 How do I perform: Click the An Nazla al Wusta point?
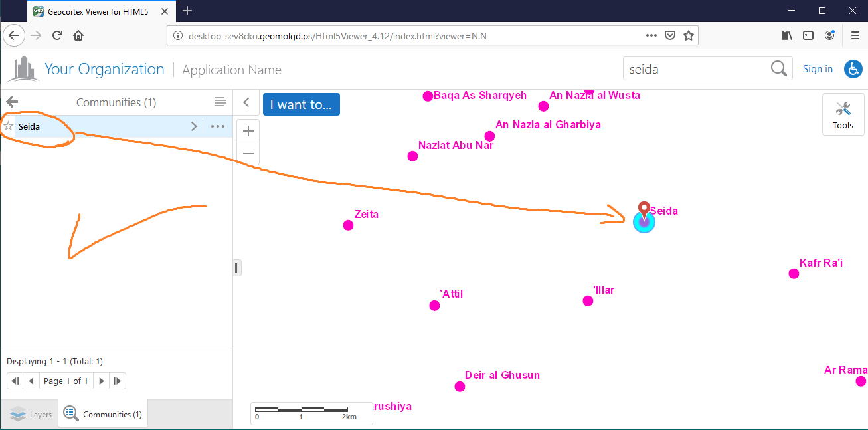click(x=543, y=106)
